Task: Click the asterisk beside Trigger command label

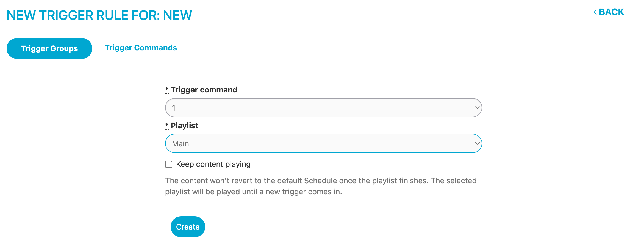Action: click(x=166, y=89)
